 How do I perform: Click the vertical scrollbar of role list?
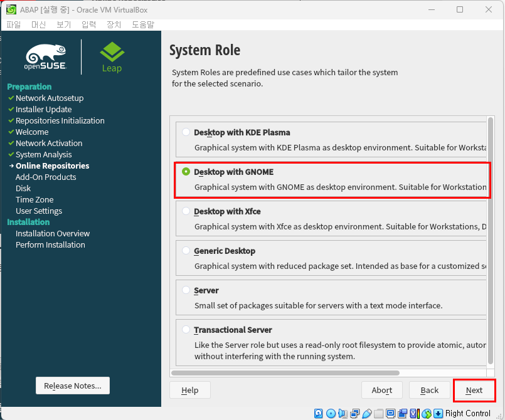[491, 241]
